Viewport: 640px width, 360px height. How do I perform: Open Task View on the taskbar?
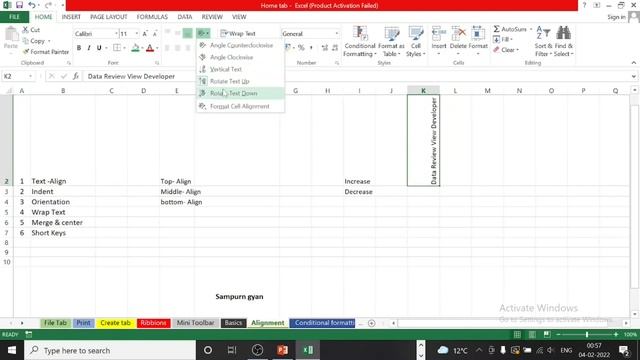click(232, 350)
